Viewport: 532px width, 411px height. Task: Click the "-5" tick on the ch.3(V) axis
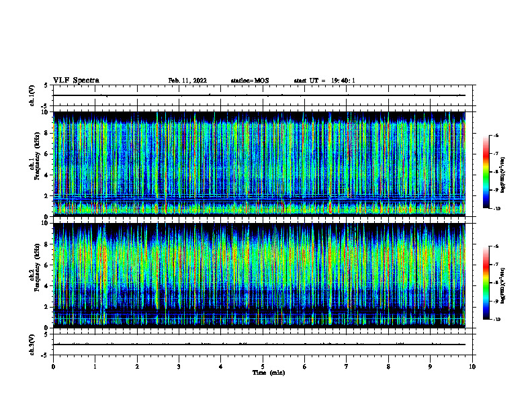click(x=45, y=355)
